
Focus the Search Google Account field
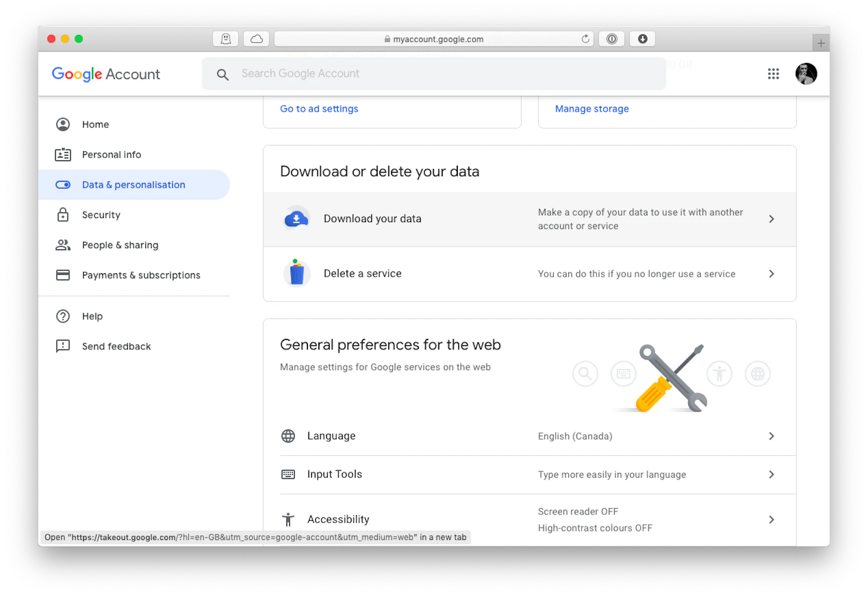[x=434, y=74]
